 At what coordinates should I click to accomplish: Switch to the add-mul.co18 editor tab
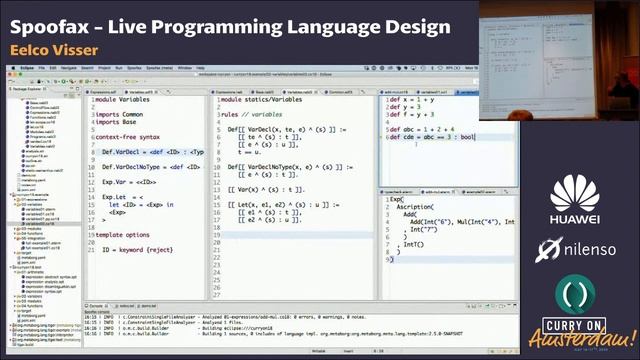pyautogui.click(x=395, y=92)
